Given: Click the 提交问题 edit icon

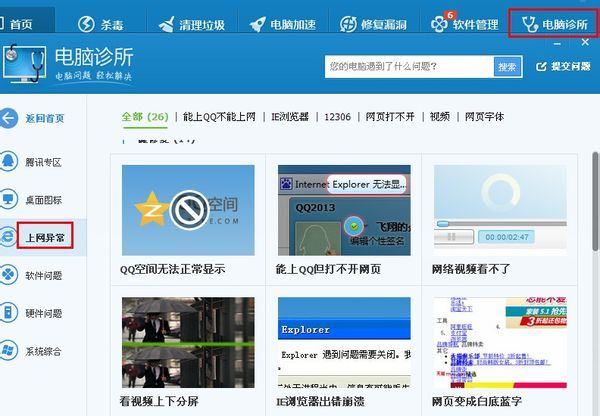Looking at the screenshot, I should (541, 67).
